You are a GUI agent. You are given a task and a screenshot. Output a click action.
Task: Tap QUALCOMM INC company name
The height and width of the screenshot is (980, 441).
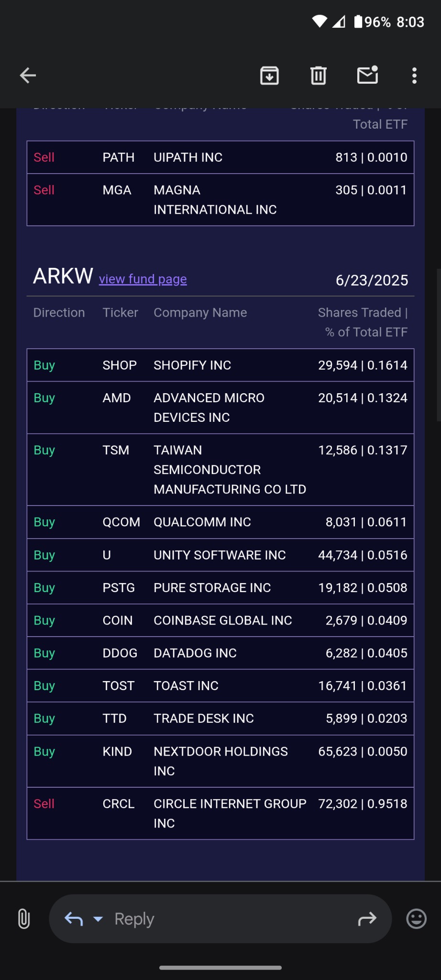tap(202, 522)
